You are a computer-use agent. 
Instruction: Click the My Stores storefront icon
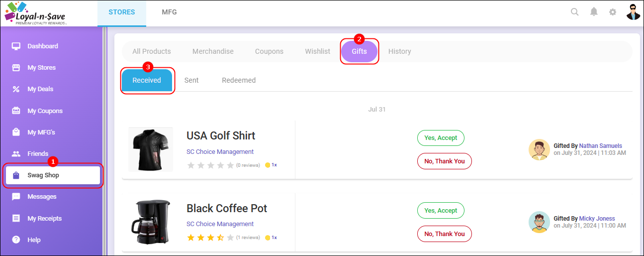point(16,68)
